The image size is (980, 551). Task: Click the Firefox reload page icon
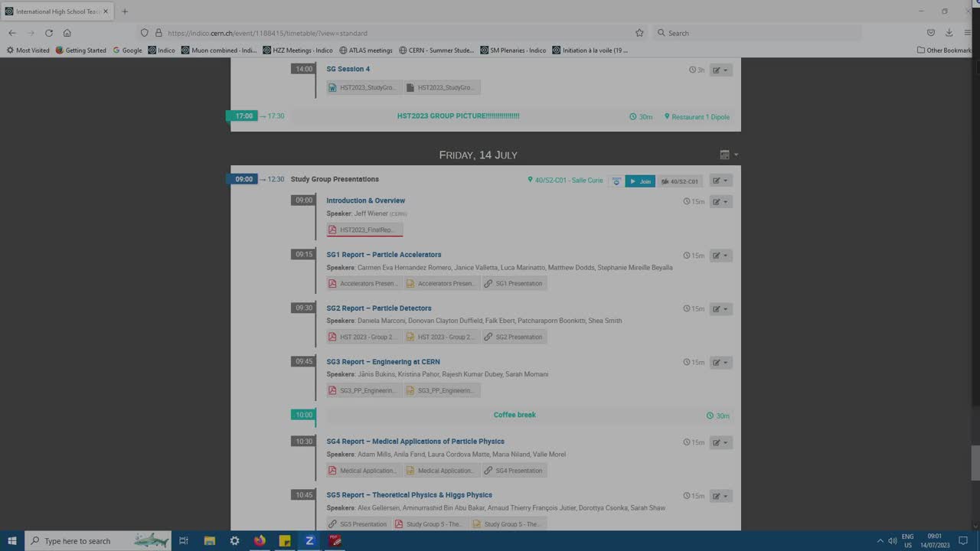click(49, 33)
